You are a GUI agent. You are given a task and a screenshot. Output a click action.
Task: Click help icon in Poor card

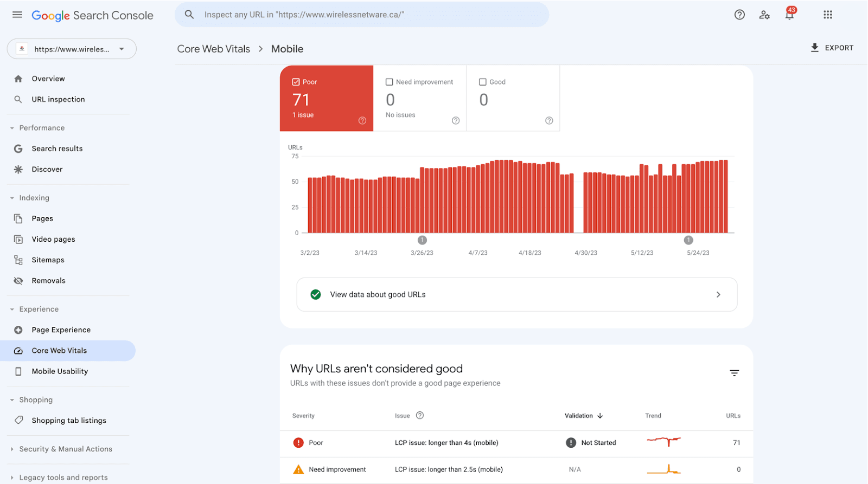(x=362, y=120)
